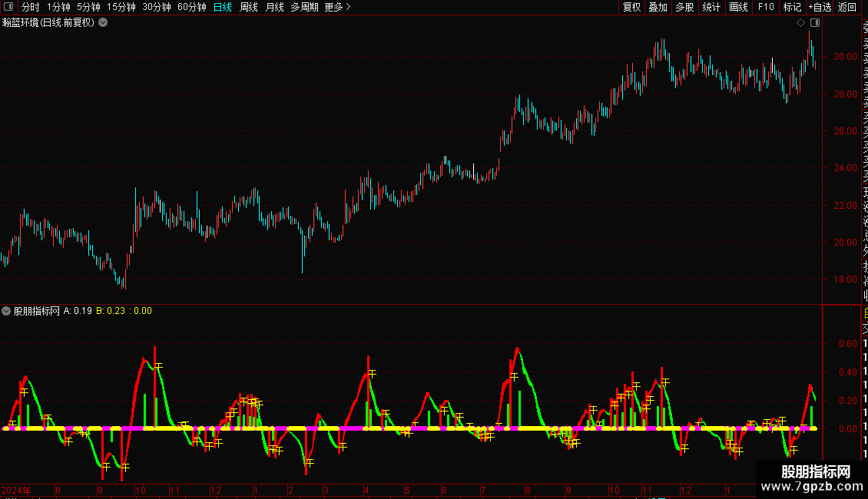Click the 0.60 indicator axis label
This screenshot has width=868, height=499.
tap(847, 344)
